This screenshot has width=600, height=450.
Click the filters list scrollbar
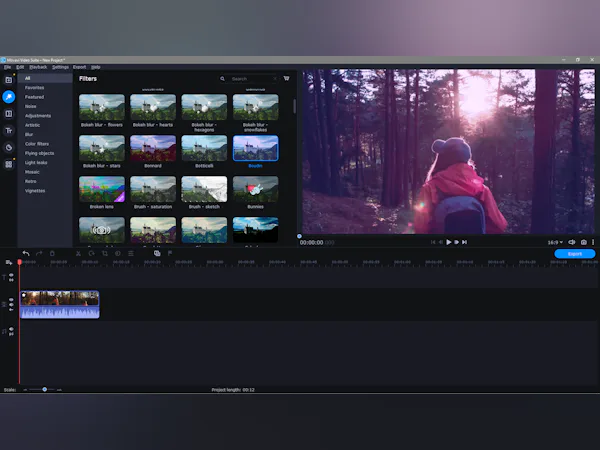click(x=294, y=106)
